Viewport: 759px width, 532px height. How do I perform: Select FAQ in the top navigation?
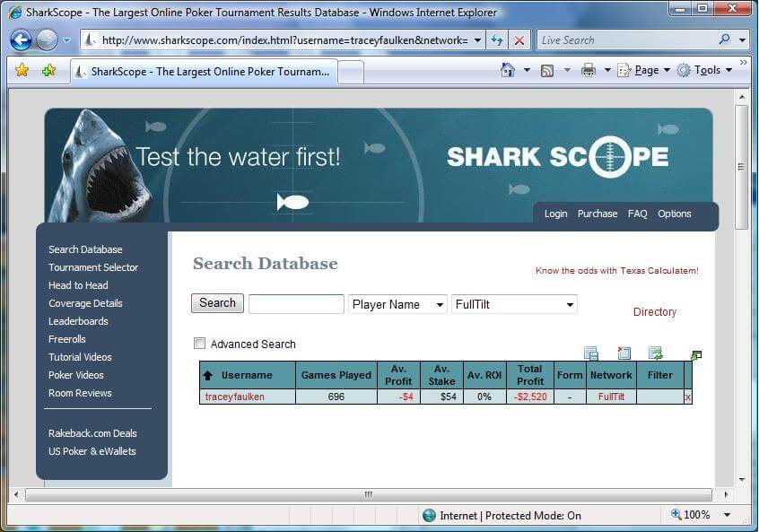(x=637, y=214)
